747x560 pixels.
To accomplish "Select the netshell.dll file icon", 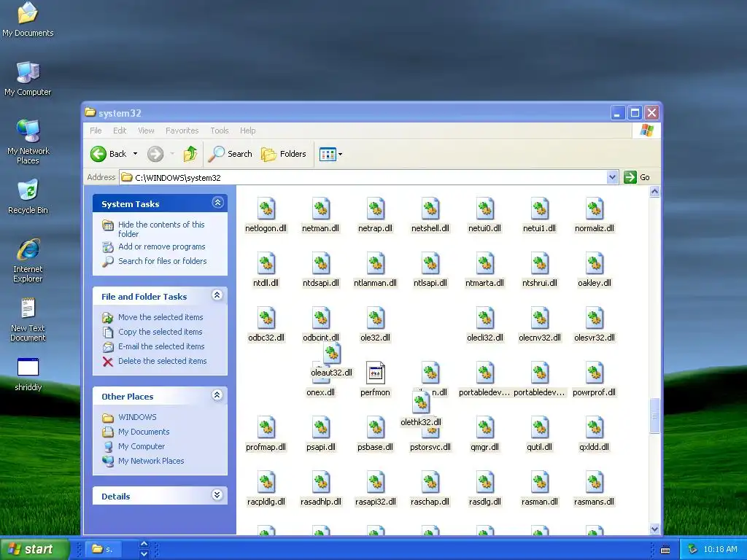I will point(430,209).
